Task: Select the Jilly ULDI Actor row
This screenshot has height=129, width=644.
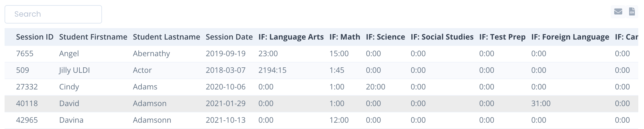Action: click(x=321, y=70)
